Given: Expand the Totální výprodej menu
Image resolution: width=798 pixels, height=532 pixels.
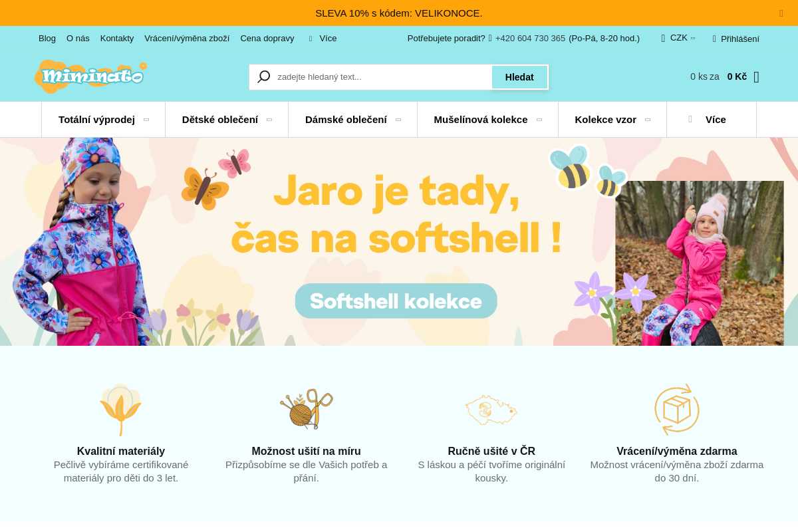Looking at the screenshot, I should (x=103, y=120).
